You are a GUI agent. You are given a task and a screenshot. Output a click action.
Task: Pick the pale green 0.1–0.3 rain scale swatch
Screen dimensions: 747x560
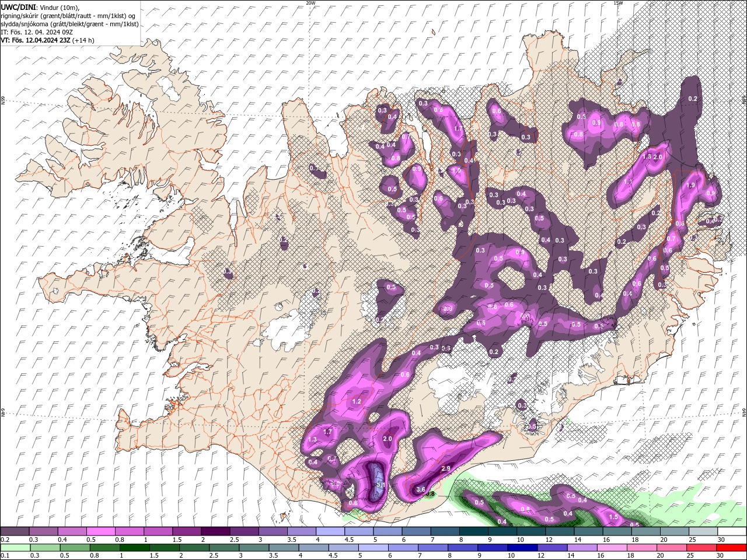point(15,548)
